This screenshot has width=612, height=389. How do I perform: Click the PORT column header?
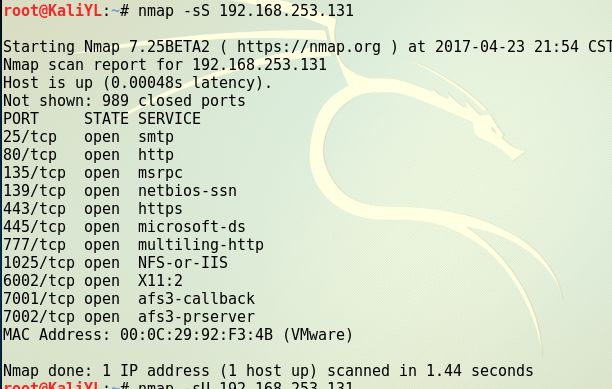21,119
